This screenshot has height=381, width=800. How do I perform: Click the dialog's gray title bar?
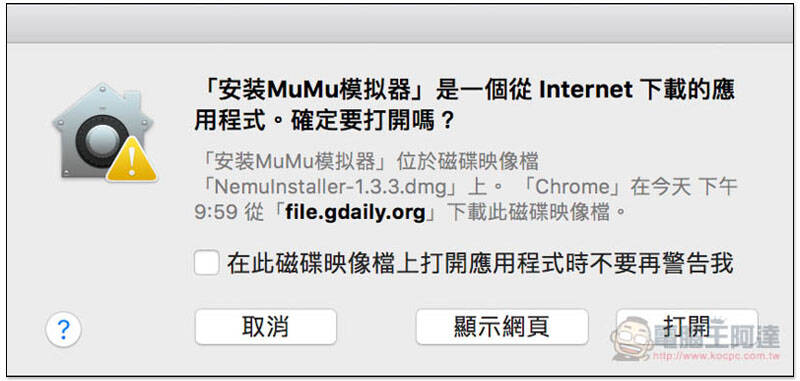400,24
